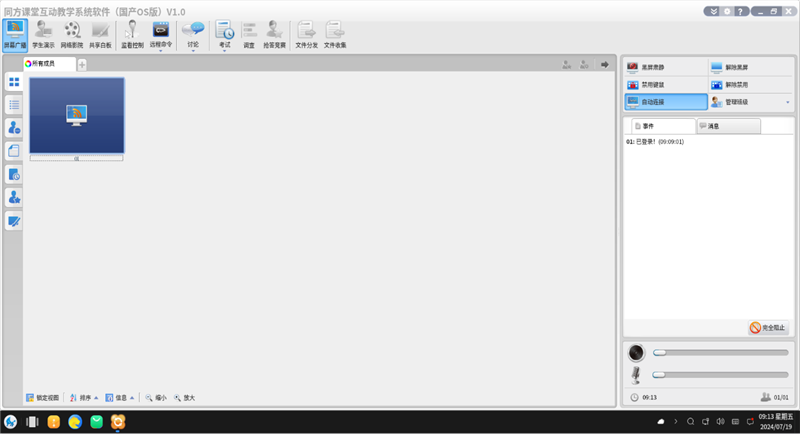Click the survey (调查) toolbar icon

pyautogui.click(x=249, y=34)
